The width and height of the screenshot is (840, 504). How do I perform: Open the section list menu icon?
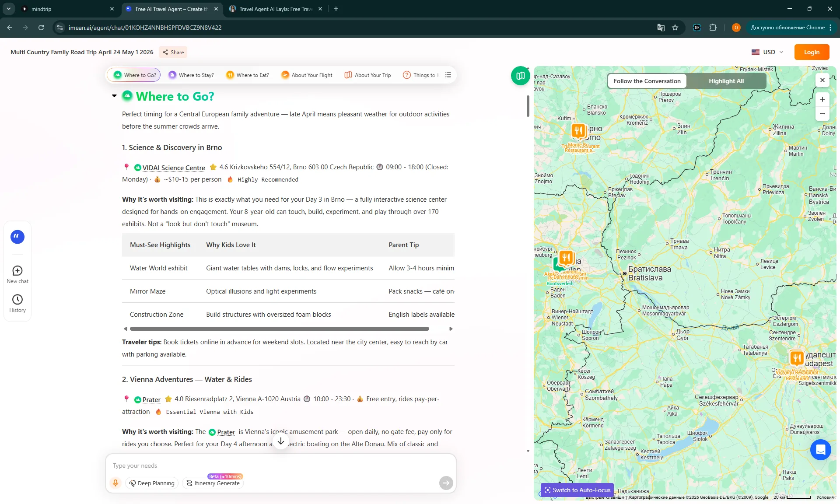tap(448, 75)
